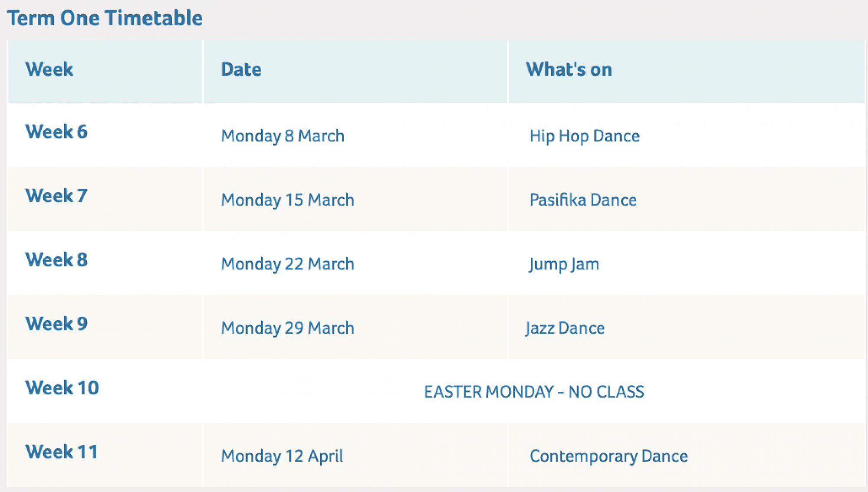The image size is (868, 492).
Task: Select the Week 9 row label
Action: click(56, 324)
